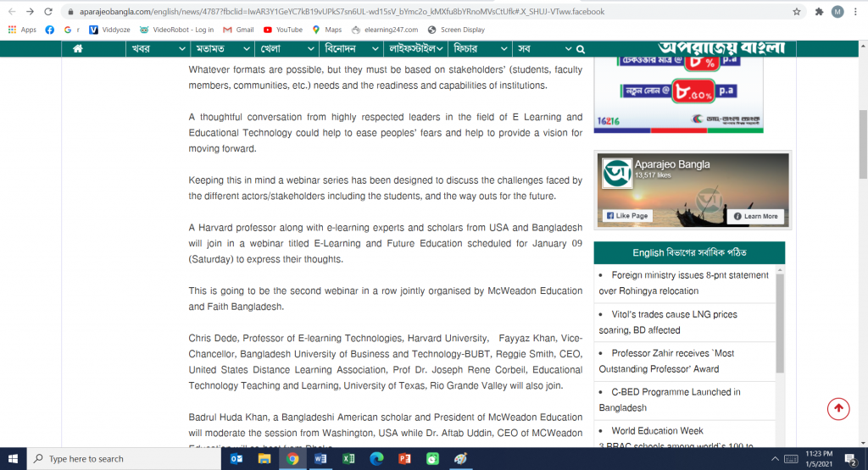Open the Chrome profile avatar M

pos(837,12)
